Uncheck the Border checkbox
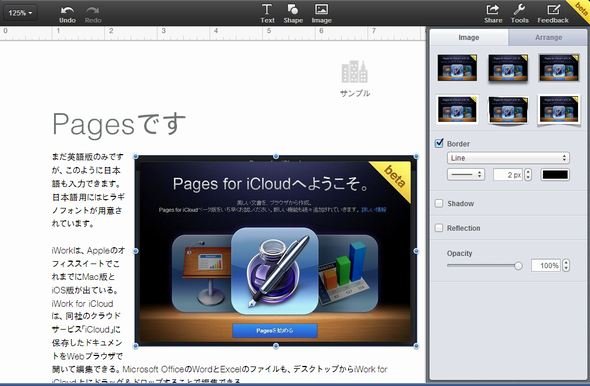Viewport: 590px width, 386px height. point(439,143)
